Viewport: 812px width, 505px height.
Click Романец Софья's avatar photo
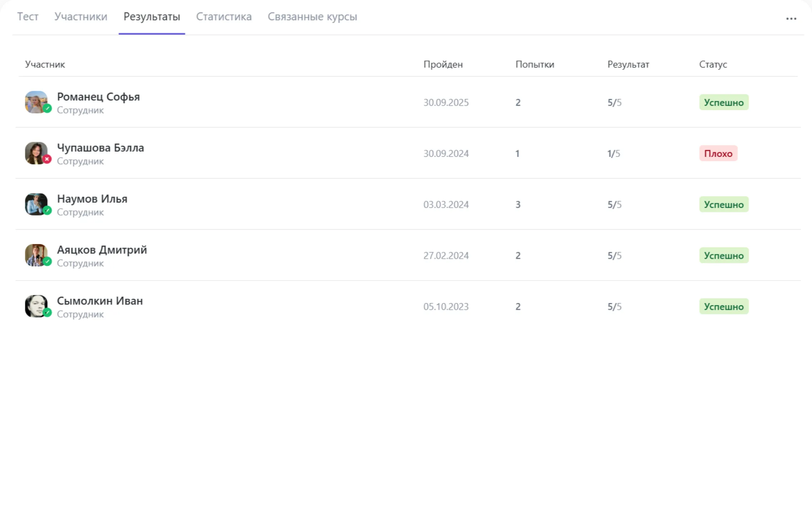coord(35,102)
